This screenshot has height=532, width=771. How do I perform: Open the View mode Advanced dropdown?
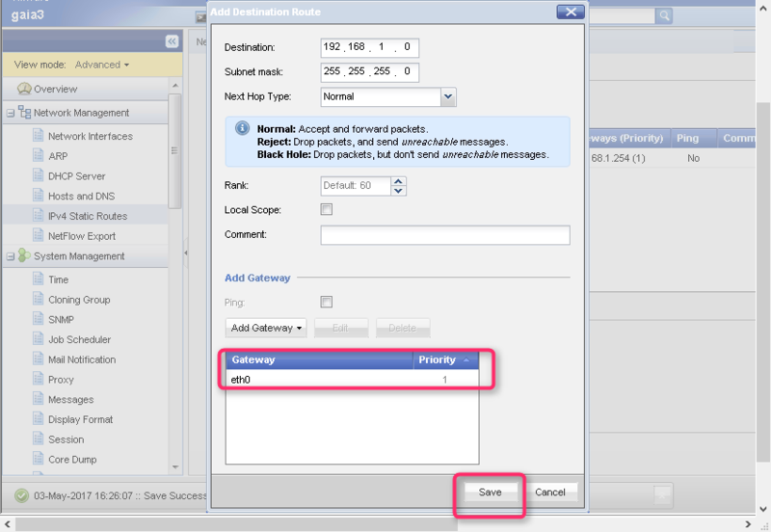click(x=102, y=65)
